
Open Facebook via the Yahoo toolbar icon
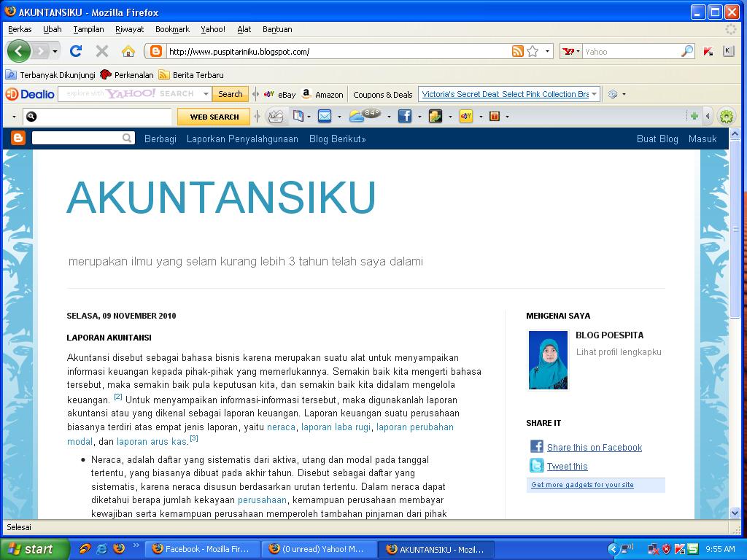[406, 115]
